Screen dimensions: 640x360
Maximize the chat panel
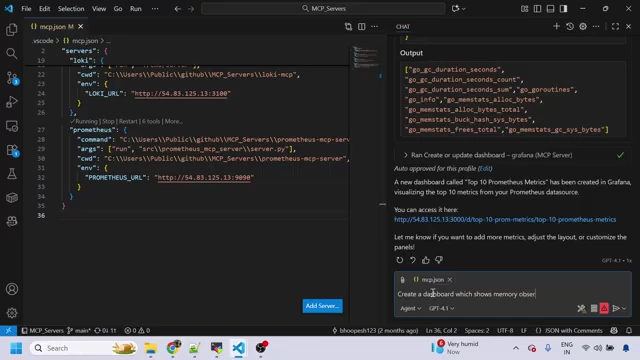coord(615,27)
